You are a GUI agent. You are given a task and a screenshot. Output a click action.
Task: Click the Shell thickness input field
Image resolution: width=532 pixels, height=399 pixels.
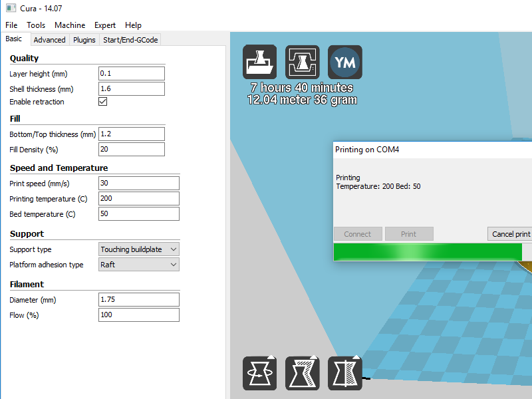click(132, 88)
